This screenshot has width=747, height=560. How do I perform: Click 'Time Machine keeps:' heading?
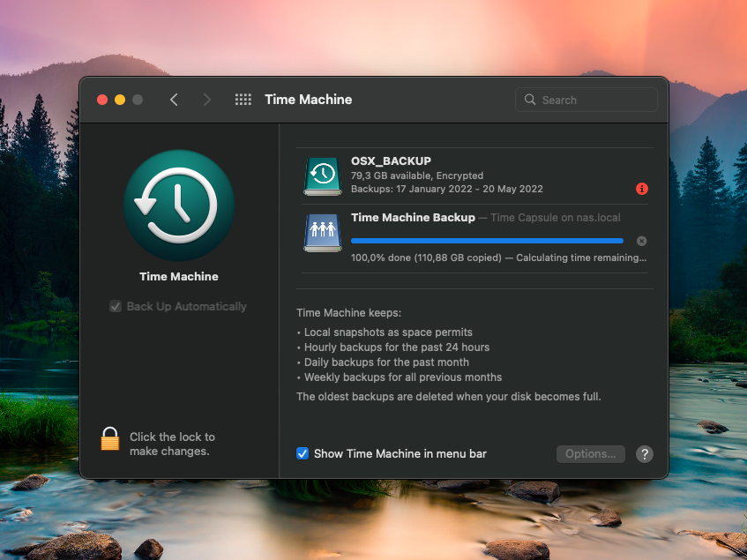(x=348, y=313)
